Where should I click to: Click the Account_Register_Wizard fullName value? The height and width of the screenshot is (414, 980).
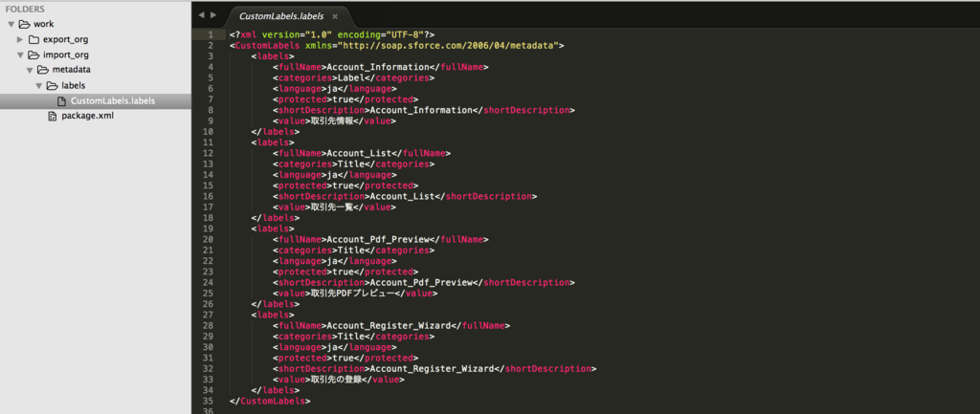(390, 325)
